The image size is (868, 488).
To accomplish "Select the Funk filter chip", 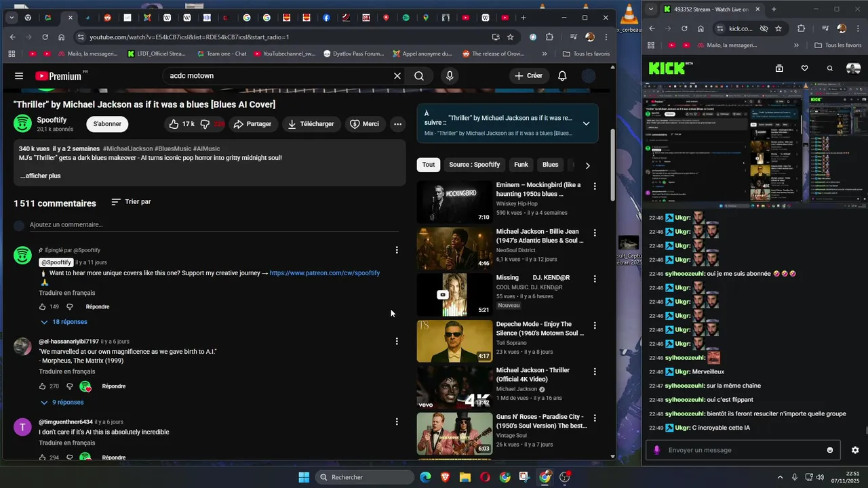I will click(x=521, y=165).
